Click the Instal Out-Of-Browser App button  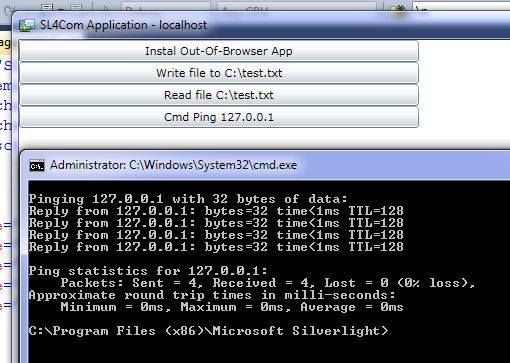219,51
